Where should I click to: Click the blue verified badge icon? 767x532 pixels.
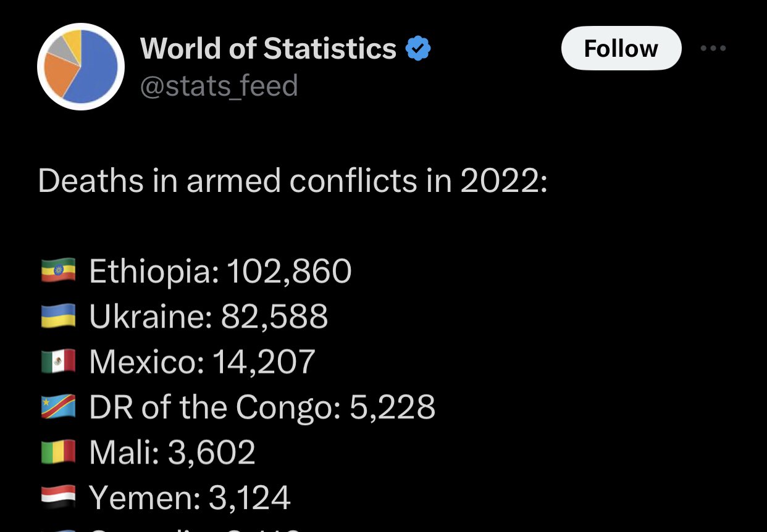click(x=417, y=49)
